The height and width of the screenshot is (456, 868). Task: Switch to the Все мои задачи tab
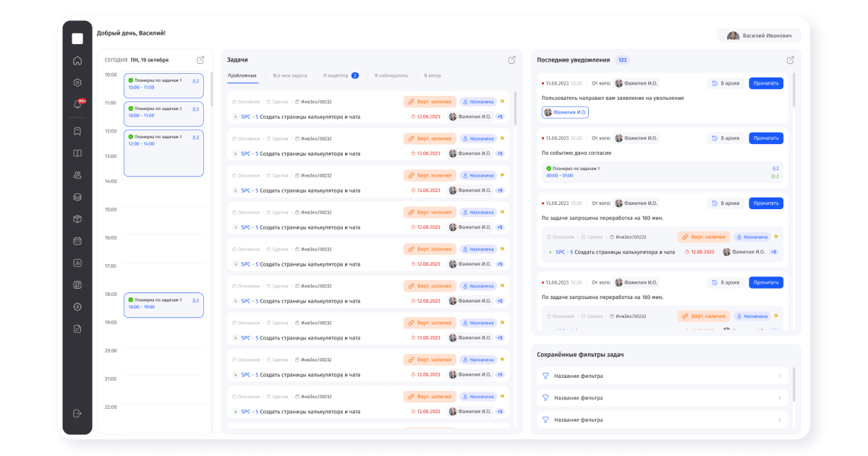[293, 75]
